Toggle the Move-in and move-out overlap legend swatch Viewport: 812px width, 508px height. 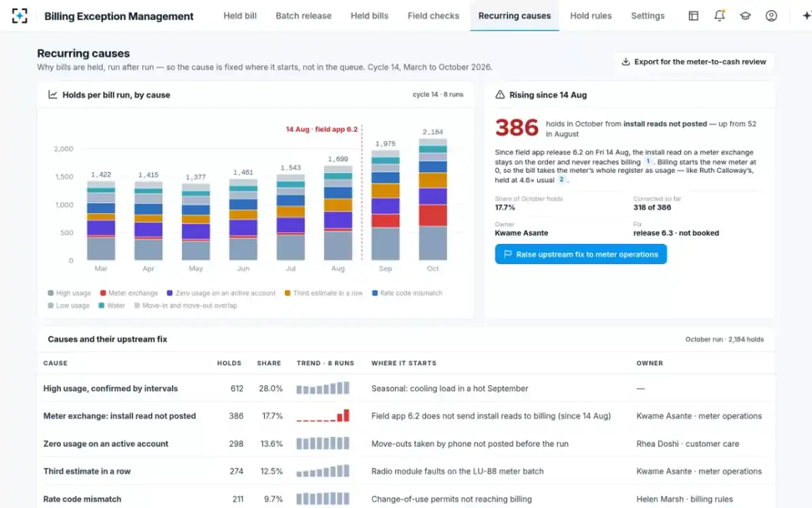pyautogui.click(x=137, y=305)
